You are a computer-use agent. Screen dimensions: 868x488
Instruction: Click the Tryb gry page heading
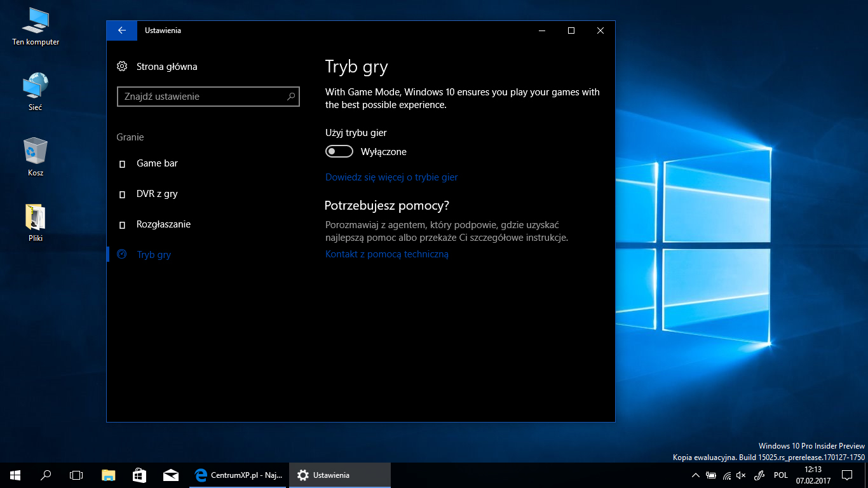click(x=356, y=67)
